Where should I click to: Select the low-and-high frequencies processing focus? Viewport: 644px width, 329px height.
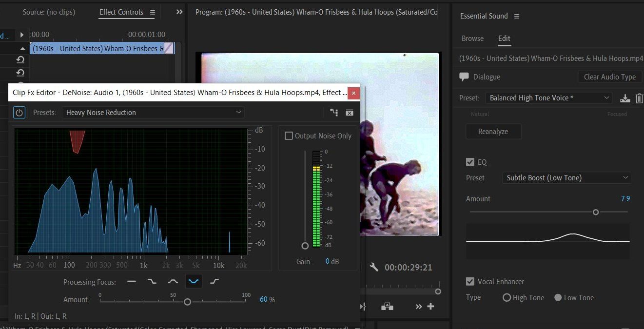(x=194, y=281)
